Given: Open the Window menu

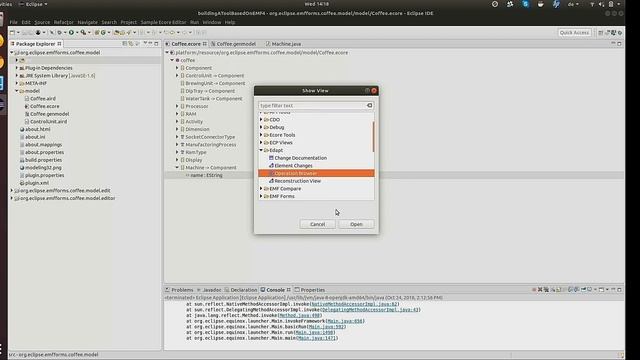Looking at the screenshot, I should (x=212, y=22).
